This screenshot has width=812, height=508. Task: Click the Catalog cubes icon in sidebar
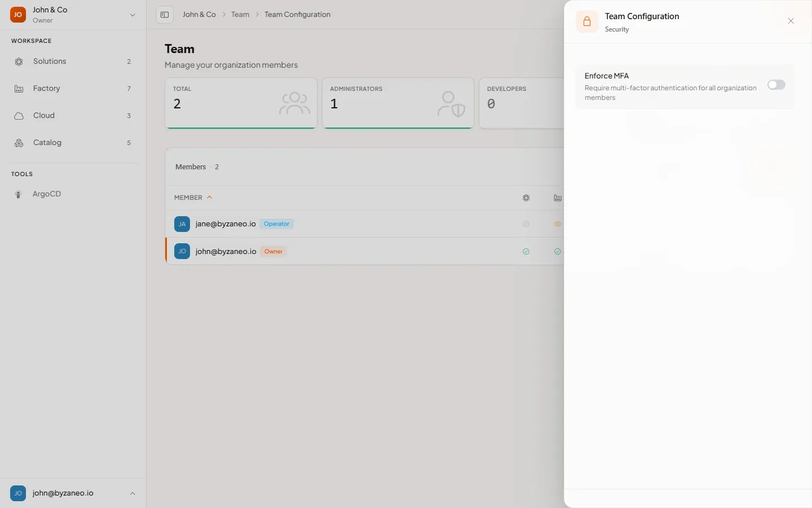(x=19, y=143)
